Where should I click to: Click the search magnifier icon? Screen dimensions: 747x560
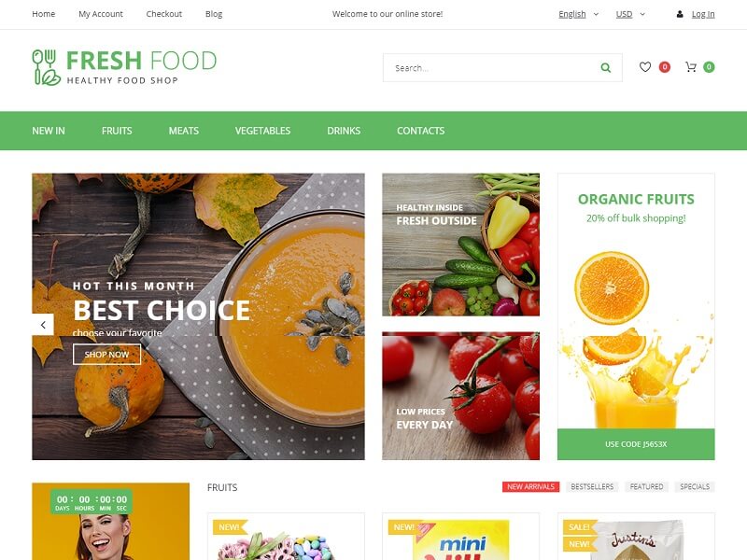605,67
